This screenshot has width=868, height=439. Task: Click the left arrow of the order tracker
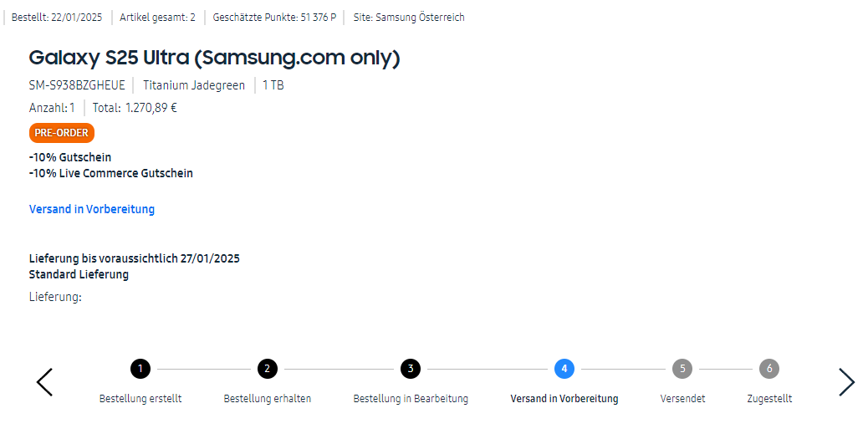(45, 382)
